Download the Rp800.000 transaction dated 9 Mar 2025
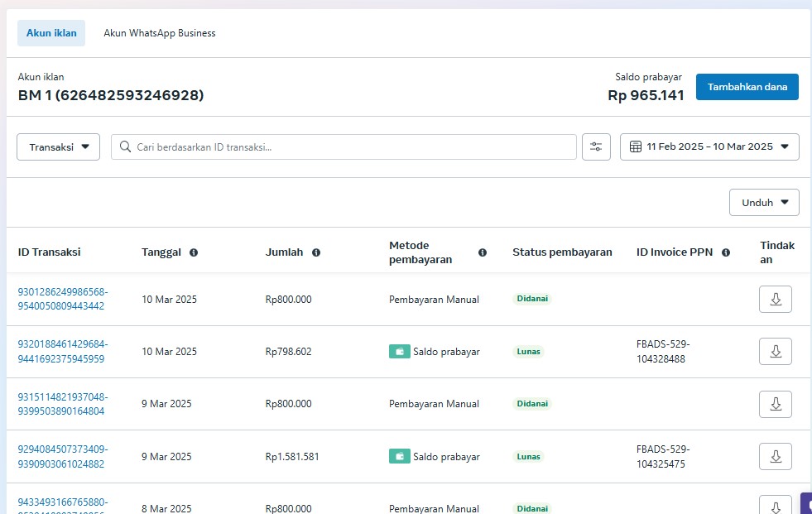Screen dimensions: 812x514 click(776, 404)
